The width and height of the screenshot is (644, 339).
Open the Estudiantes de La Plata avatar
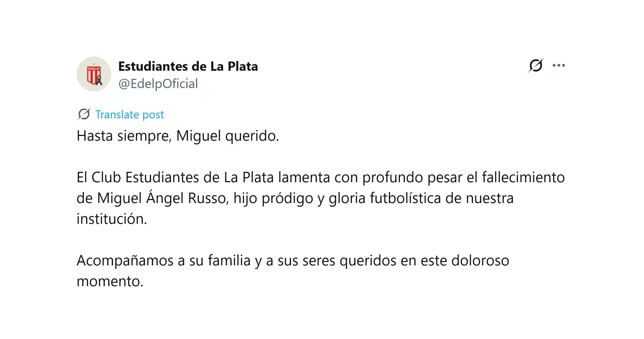pyautogui.click(x=94, y=74)
